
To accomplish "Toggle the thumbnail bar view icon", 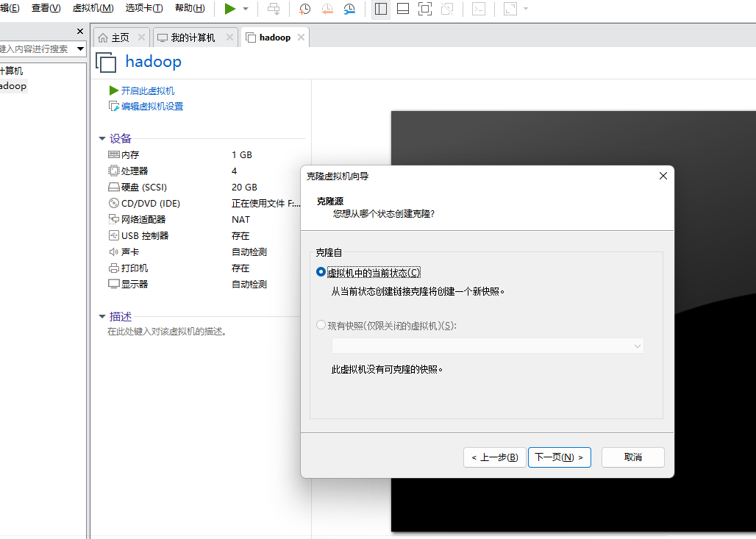I will pyautogui.click(x=403, y=9).
